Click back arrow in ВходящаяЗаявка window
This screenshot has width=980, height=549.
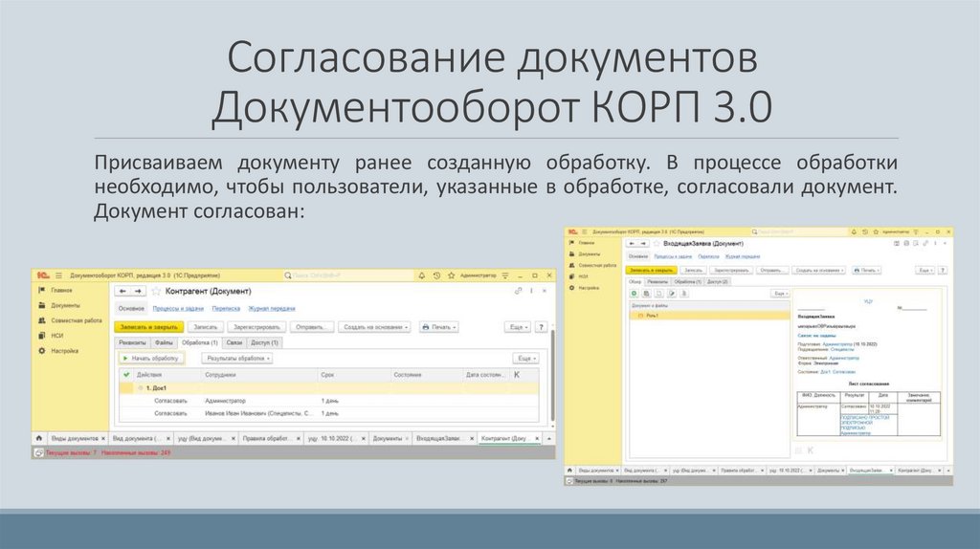coord(632,244)
